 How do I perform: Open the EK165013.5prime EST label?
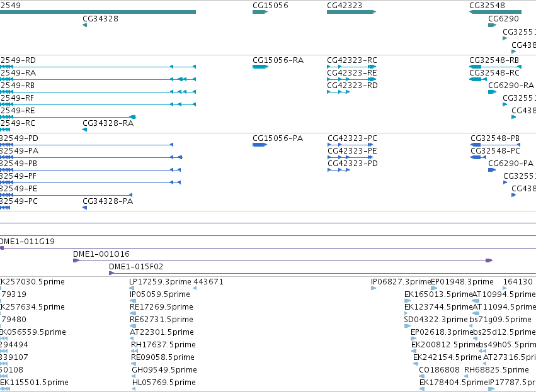(438, 294)
